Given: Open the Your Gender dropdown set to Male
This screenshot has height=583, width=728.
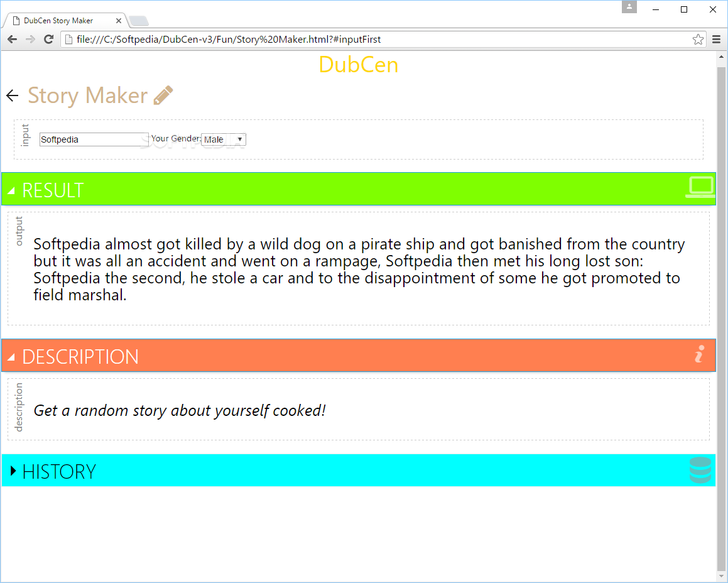Looking at the screenshot, I should click(224, 139).
